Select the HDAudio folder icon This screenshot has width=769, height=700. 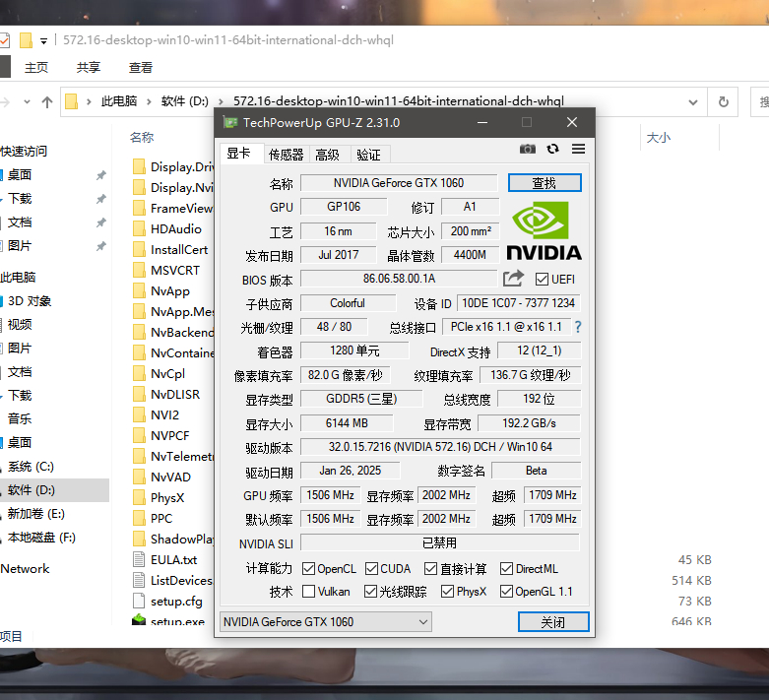139,228
